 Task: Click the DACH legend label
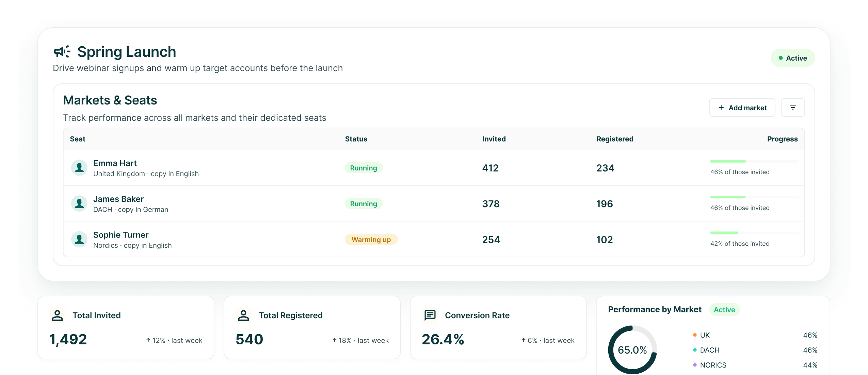(x=710, y=350)
